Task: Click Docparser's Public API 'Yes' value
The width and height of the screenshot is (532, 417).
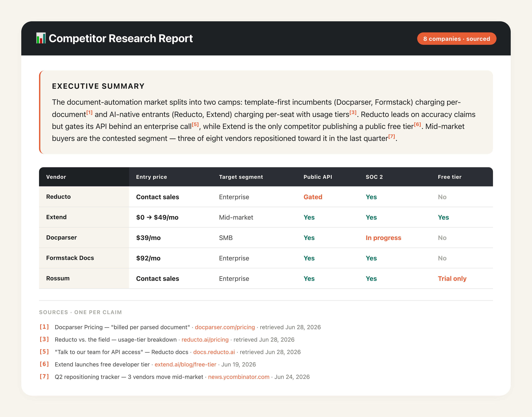Action: [x=309, y=238]
